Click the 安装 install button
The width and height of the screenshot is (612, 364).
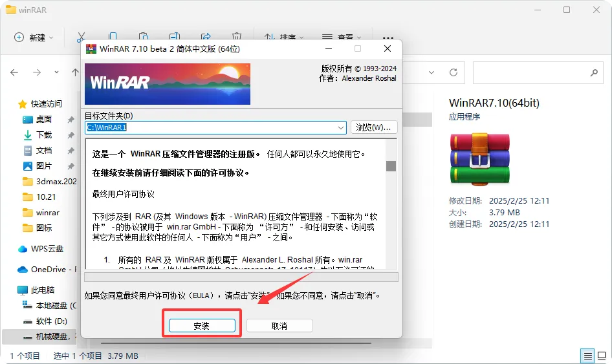pos(202,325)
